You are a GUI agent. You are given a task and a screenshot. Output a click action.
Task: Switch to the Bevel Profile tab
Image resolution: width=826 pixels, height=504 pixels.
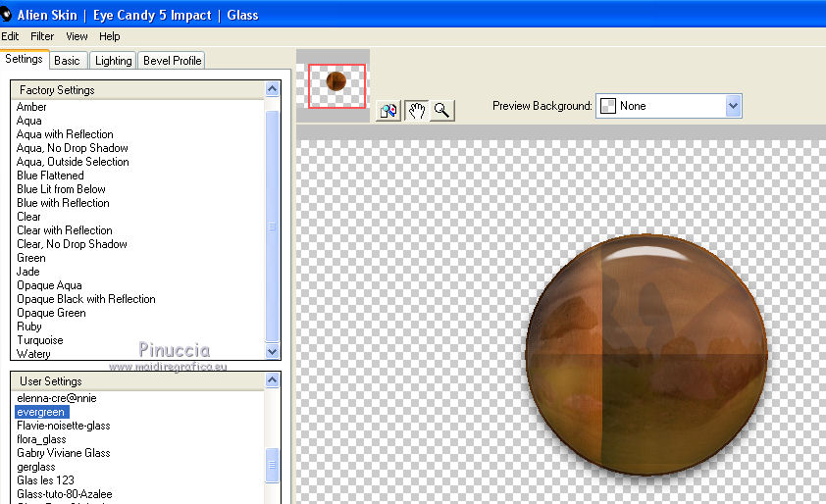tap(173, 61)
